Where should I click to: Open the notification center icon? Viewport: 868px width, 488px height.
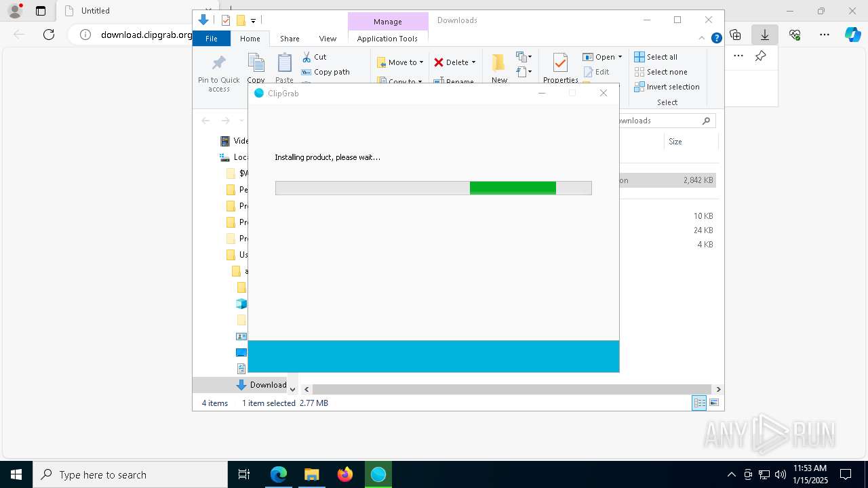tap(846, 474)
